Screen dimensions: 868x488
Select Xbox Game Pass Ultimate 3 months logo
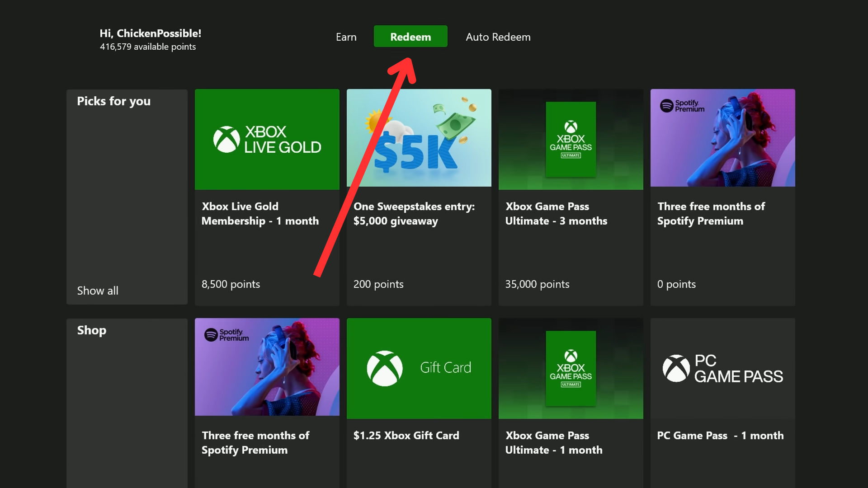[x=571, y=139]
